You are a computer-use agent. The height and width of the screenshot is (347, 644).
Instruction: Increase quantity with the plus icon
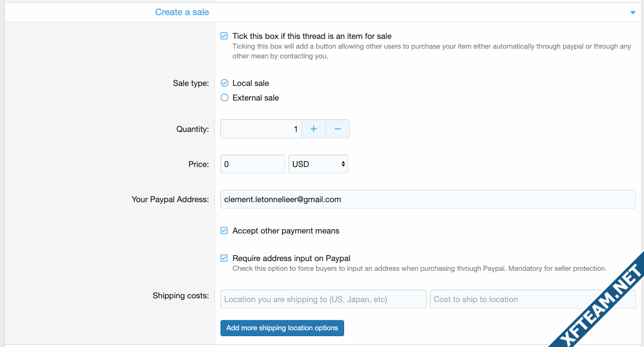point(313,129)
